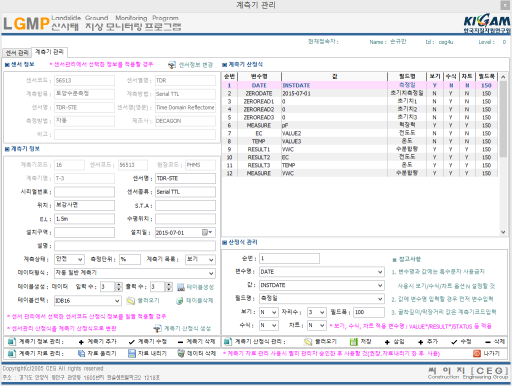Click the 측정단위 % input field

[130, 259]
